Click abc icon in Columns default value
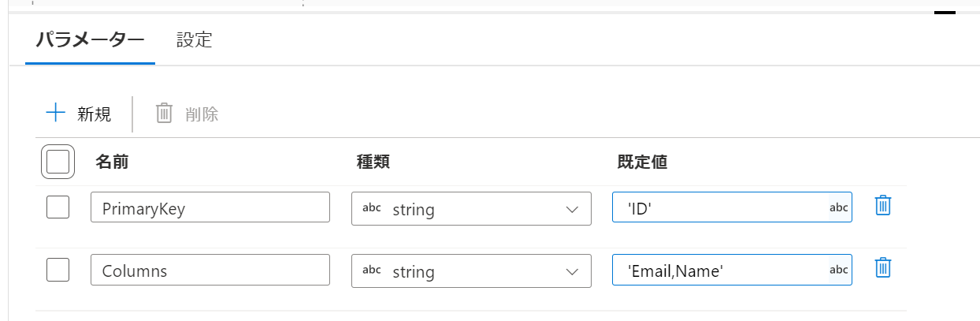The height and width of the screenshot is (321, 980). [x=838, y=269]
